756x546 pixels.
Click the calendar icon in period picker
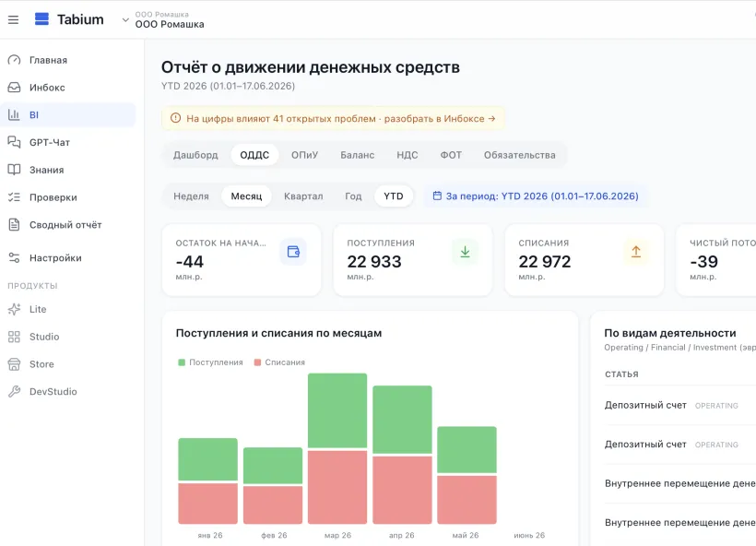point(437,196)
